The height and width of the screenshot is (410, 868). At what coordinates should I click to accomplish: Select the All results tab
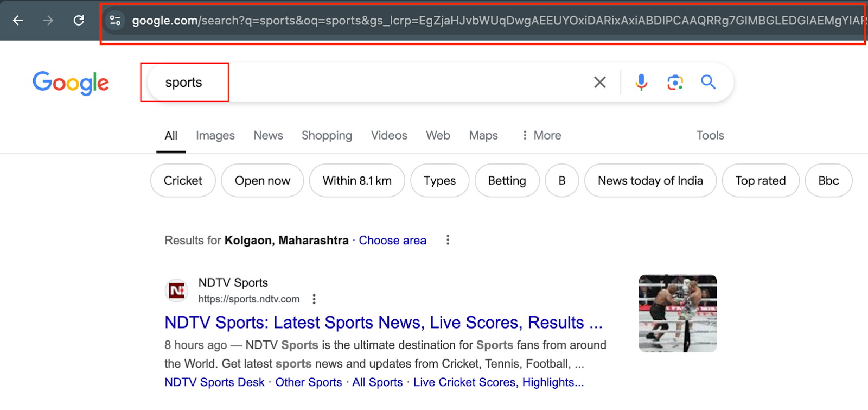tap(171, 136)
